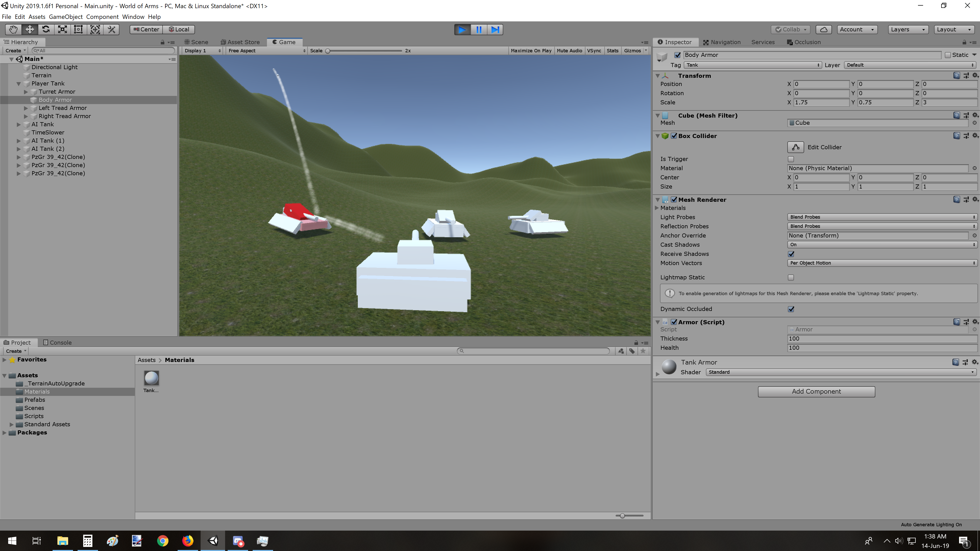980x551 pixels.
Task: Open the Windows Start menu
Action: [12, 541]
